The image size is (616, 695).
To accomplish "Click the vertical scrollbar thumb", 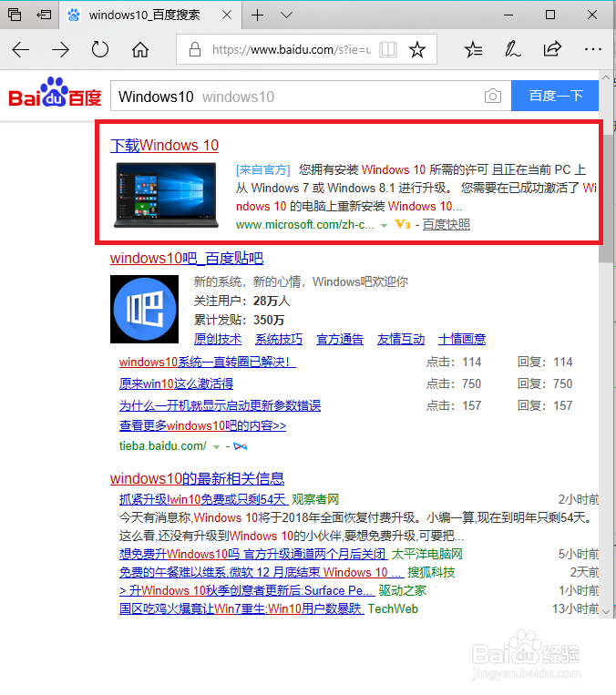I will point(605,198).
